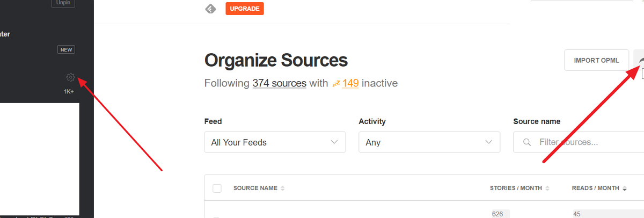Click the READS / MONTH sort arrows

pyautogui.click(x=625, y=188)
